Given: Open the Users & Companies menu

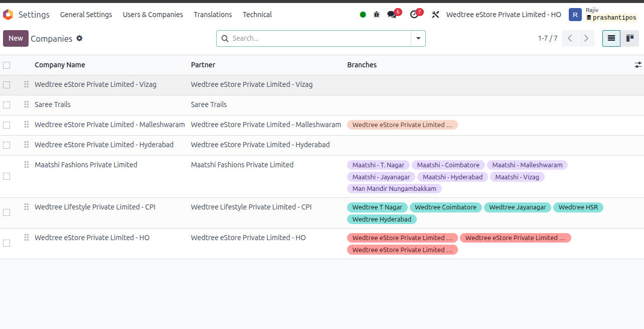Looking at the screenshot, I should (x=153, y=15).
